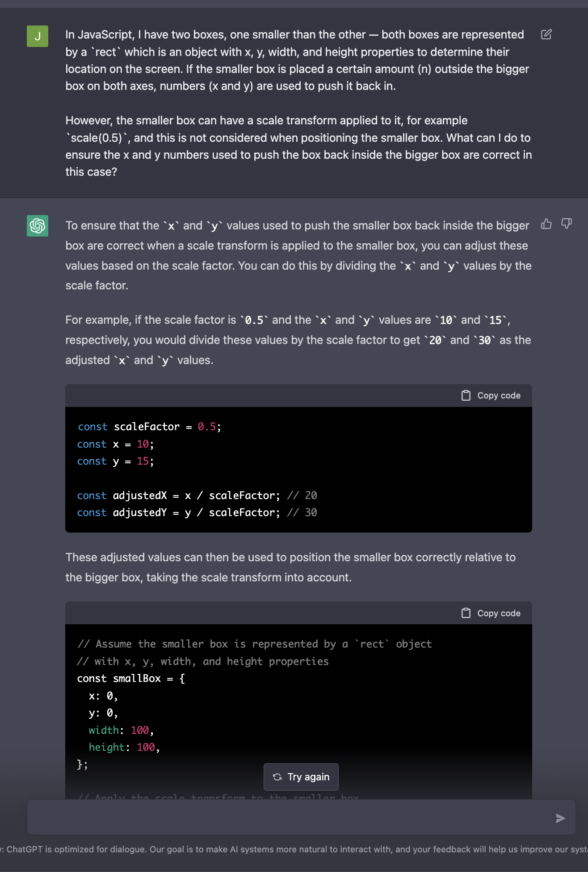Screen dimensions: 588x872
Task: Click the clipboard icon on the first code block
Action: 466,395
